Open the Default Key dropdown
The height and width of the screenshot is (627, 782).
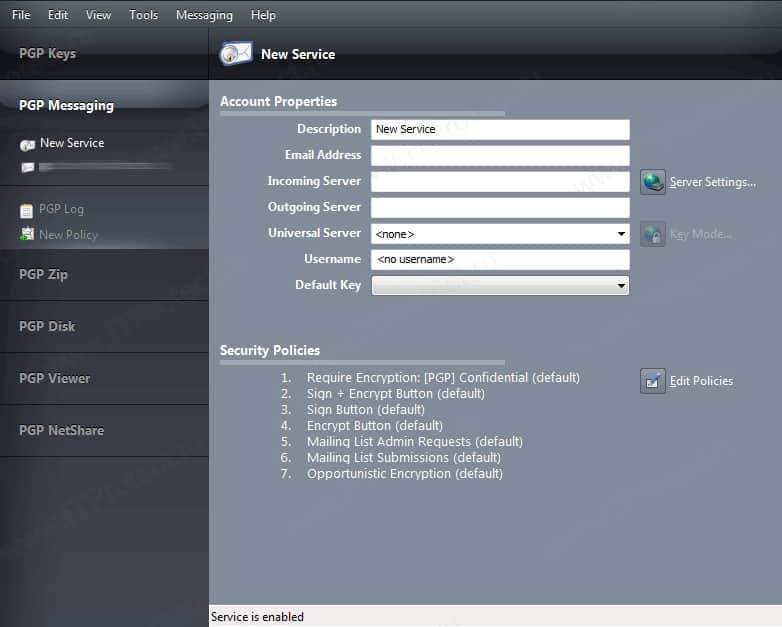(500, 285)
